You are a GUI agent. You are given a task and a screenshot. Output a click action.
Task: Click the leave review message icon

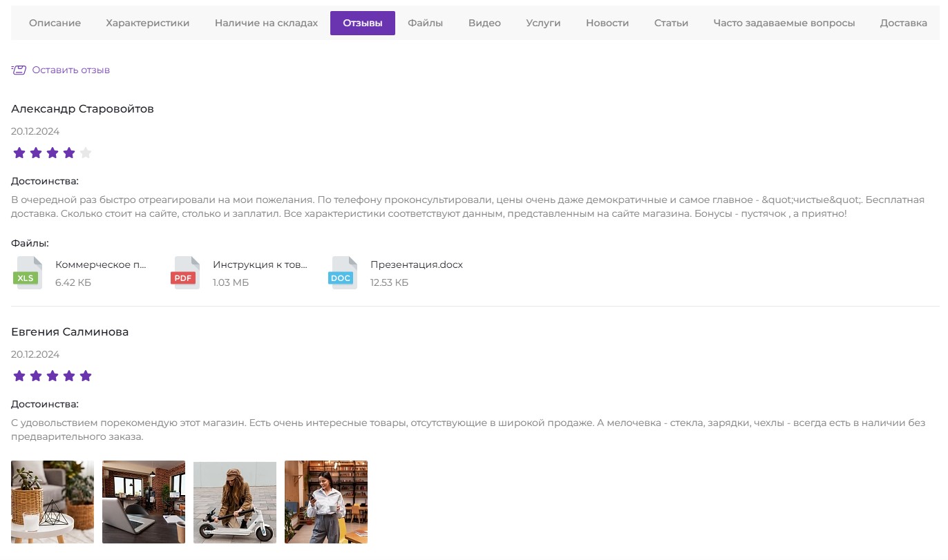[x=19, y=70]
